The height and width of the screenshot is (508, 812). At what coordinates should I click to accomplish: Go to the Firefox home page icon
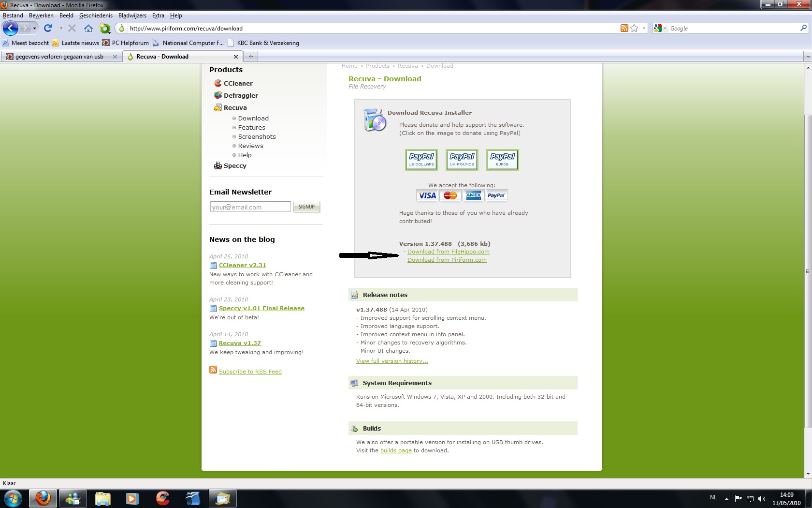88,28
